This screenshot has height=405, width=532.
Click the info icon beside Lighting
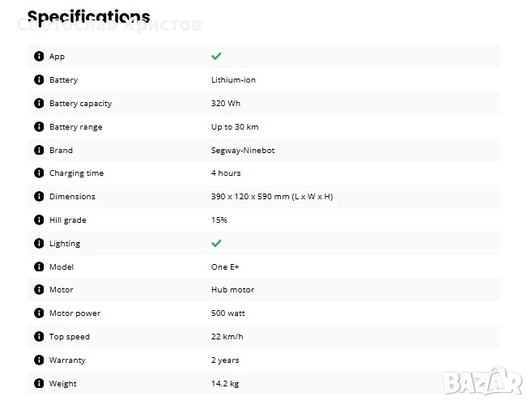38,244
